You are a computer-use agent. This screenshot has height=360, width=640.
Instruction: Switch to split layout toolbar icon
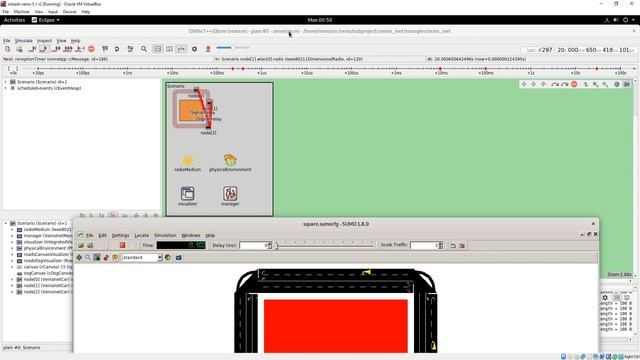[x=169, y=49]
